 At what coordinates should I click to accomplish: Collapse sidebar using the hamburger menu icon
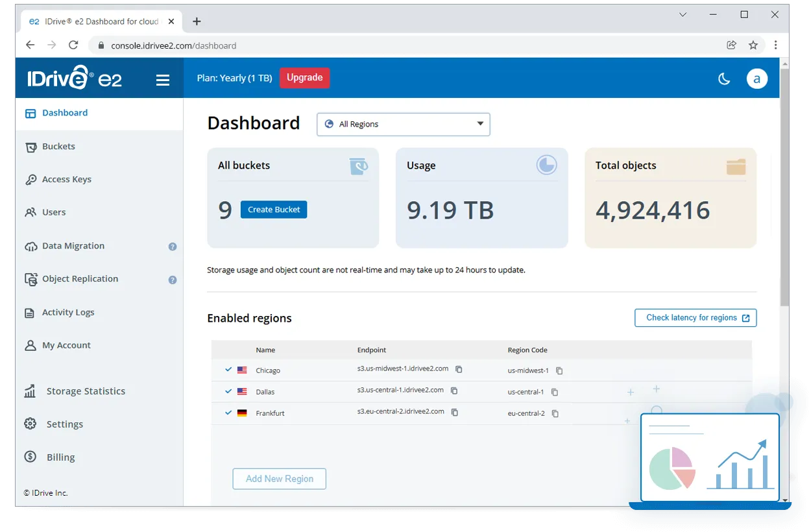(x=163, y=80)
